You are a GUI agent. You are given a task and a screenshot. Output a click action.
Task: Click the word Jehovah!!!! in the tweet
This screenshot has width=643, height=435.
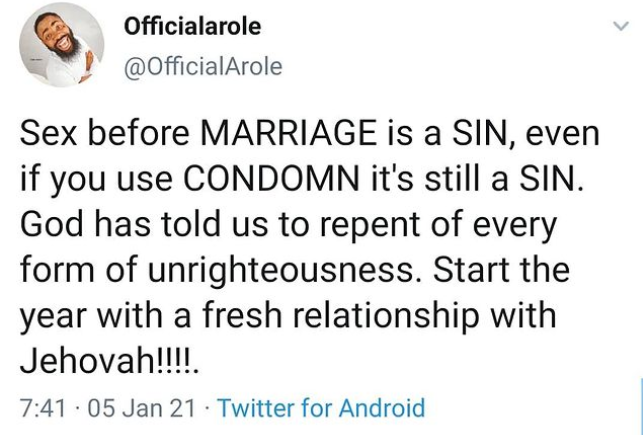110,361
